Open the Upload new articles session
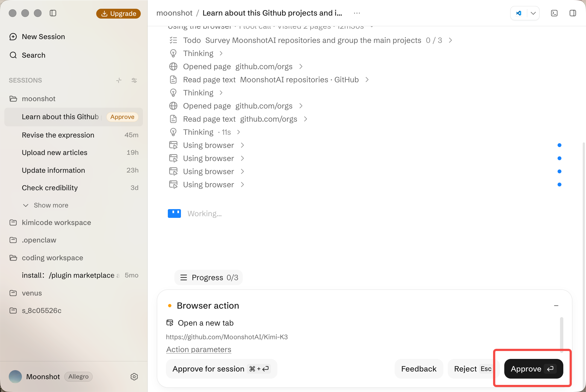Image resolution: width=586 pixels, height=392 pixels. 74,153
